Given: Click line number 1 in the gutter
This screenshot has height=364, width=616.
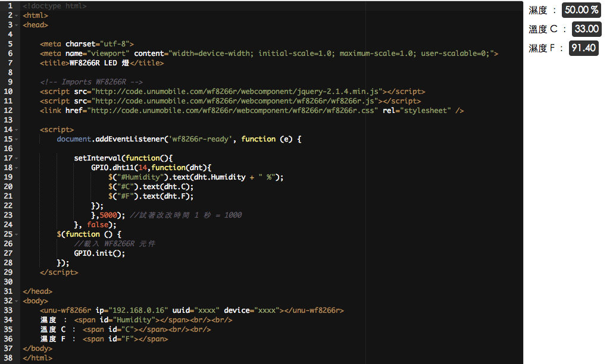Looking at the screenshot, I should 9,6.
